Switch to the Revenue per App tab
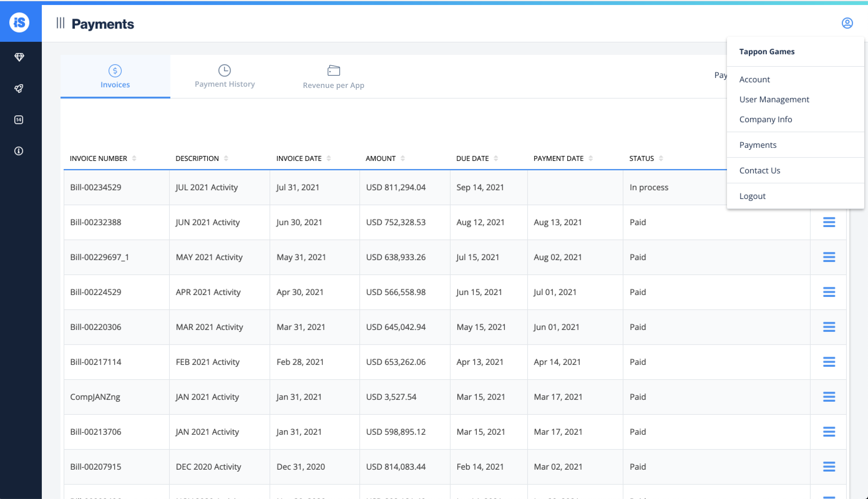 pos(334,76)
